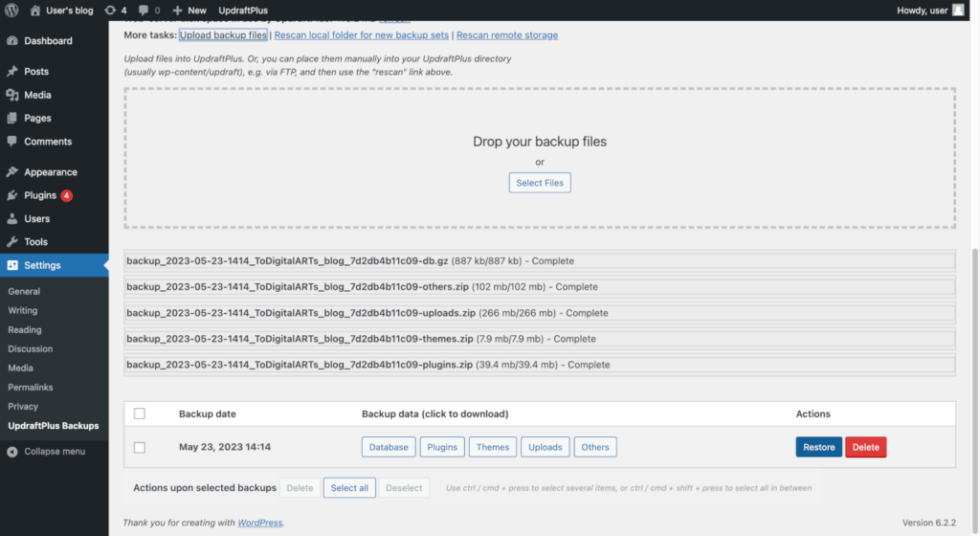Tick the checkbox for May 23, 2023 backup
Viewport: 980px width, 536px height.
coord(140,447)
